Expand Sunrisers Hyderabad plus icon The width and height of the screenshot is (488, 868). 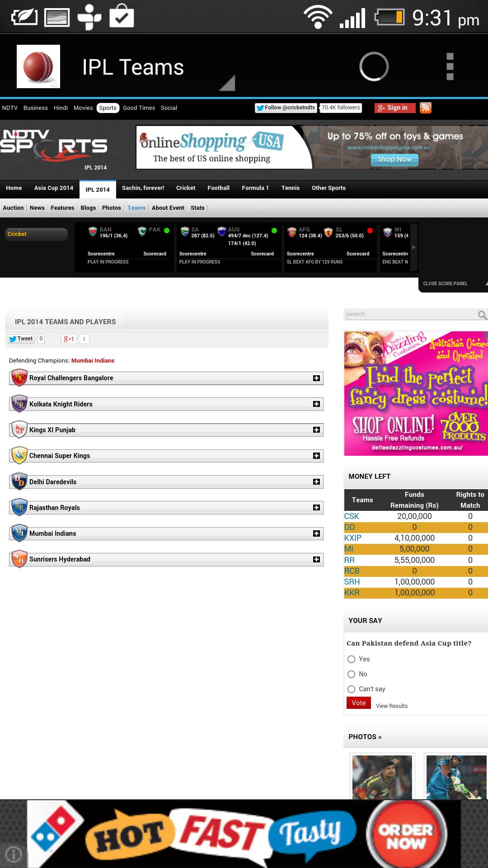pyautogui.click(x=316, y=559)
